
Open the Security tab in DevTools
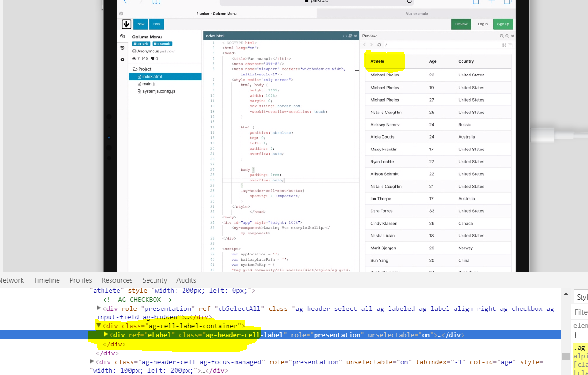click(x=154, y=280)
